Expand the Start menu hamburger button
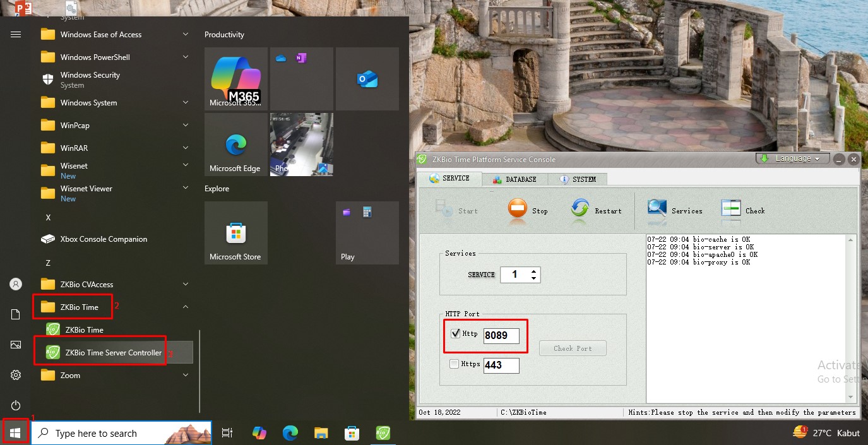Image resolution: width=868 pixels, height=445 pixels. [16, 34]
